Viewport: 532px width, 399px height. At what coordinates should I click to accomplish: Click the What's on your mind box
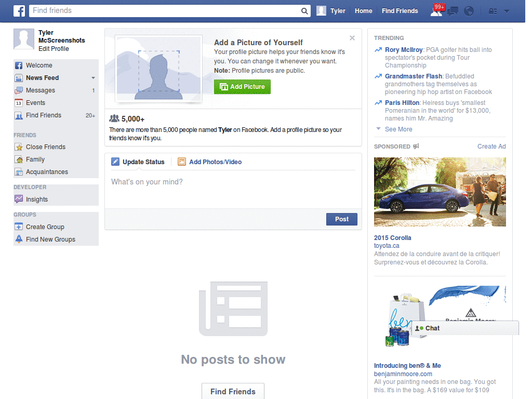click(x=233, y=188)
